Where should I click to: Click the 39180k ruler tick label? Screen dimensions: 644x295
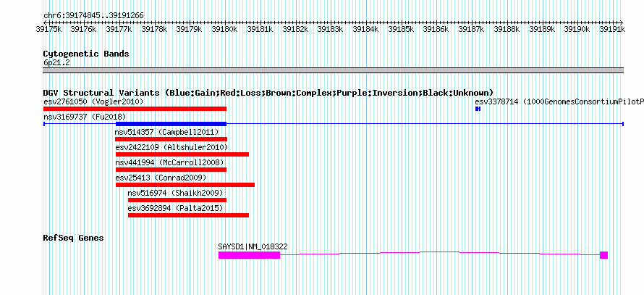[x=224, y=29]
